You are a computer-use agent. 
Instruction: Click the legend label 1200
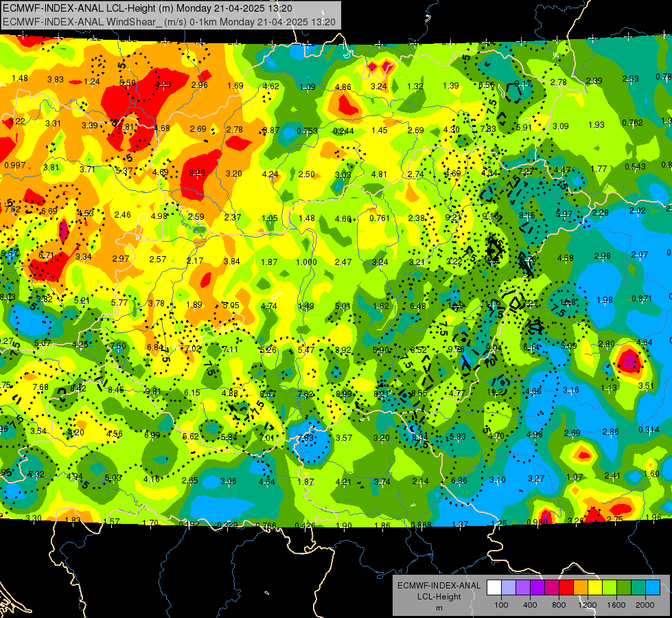[587, 605]
